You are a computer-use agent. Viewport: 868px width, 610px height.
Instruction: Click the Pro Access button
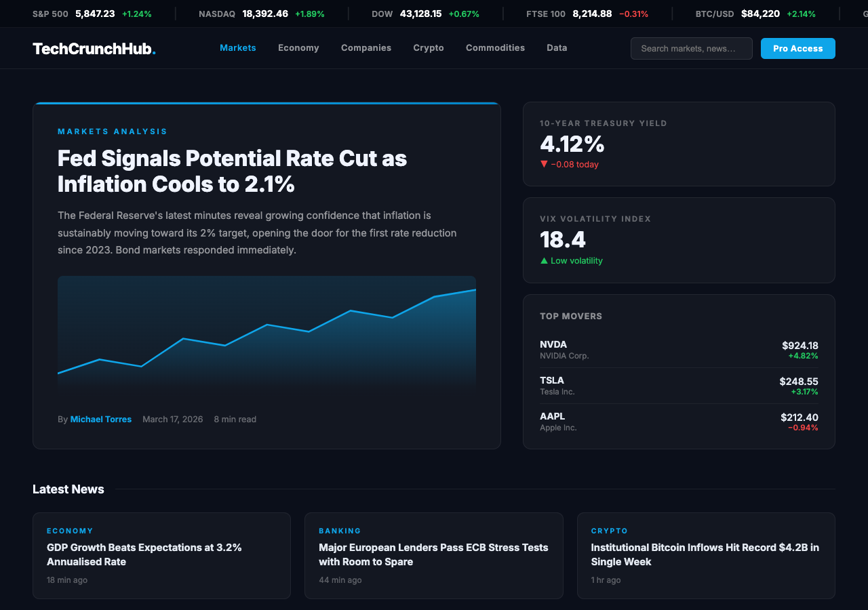(x=797, y=48)
